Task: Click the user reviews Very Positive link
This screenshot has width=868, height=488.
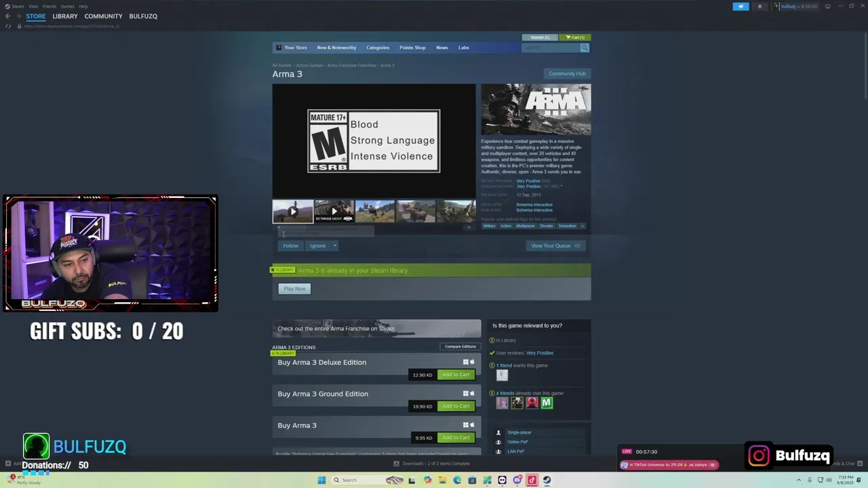Action: 540,353
